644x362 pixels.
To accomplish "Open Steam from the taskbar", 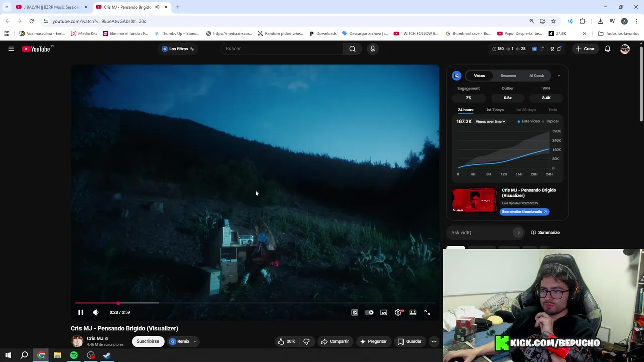I will (107, 355).
